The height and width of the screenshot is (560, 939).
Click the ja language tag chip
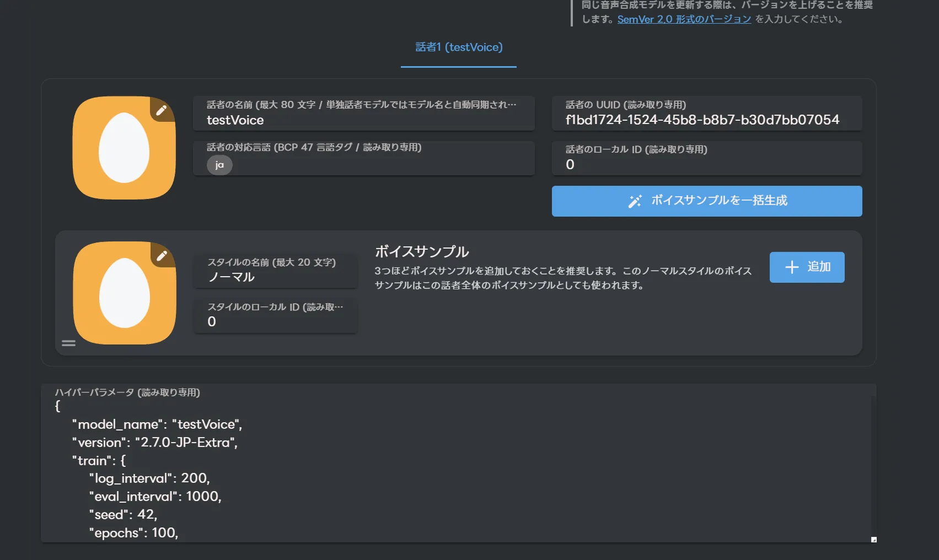(219, 165)
